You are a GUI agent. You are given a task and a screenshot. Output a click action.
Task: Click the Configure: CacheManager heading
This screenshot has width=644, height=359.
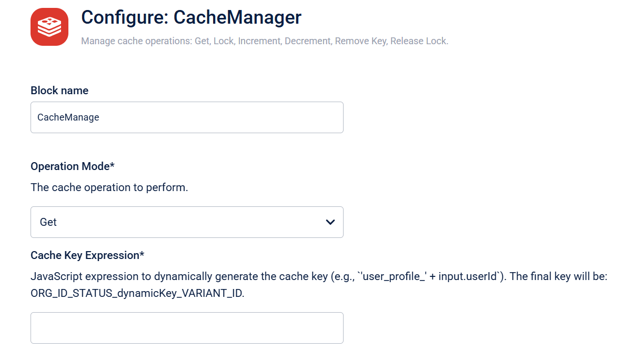pyautogui.click(x=191, y=17)
